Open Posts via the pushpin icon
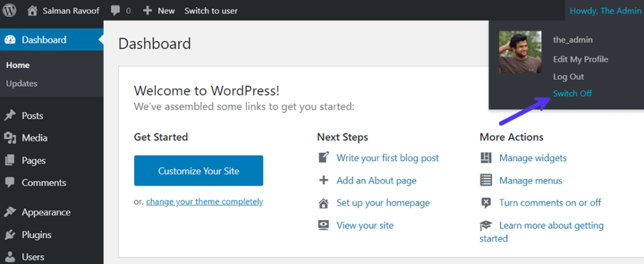 [10, 116]
